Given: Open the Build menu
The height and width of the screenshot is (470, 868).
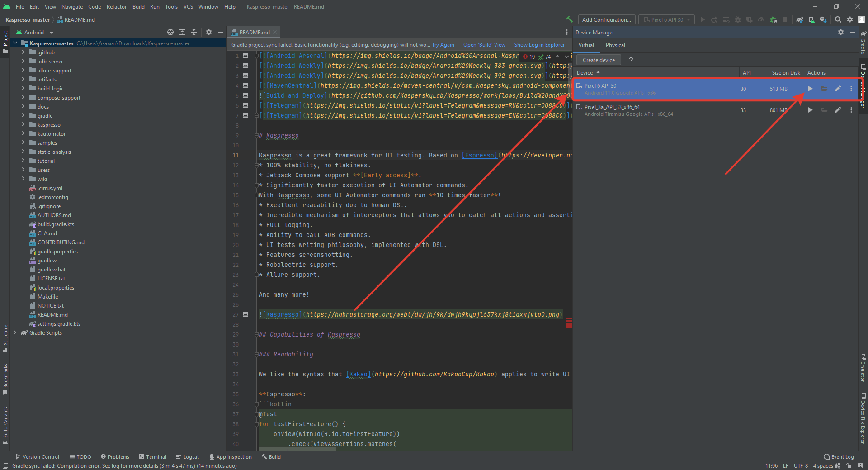Looking at the screenshot, I should [x=138, y=7].
